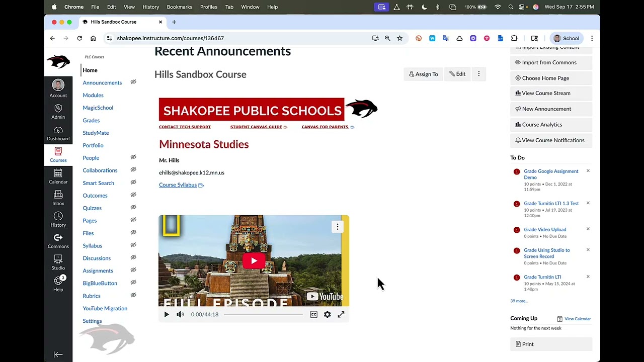Toggle Collaborations nav visibility eye
This screenshot has width=644, height=362.
(133, 170)
